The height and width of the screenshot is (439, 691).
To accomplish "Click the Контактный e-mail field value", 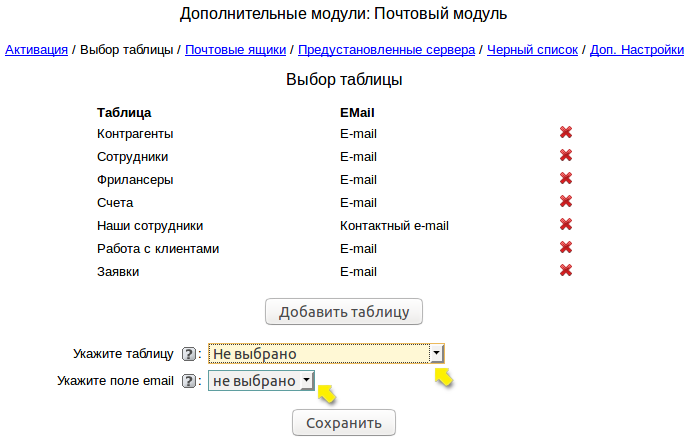I will click(x=394, y=225).
